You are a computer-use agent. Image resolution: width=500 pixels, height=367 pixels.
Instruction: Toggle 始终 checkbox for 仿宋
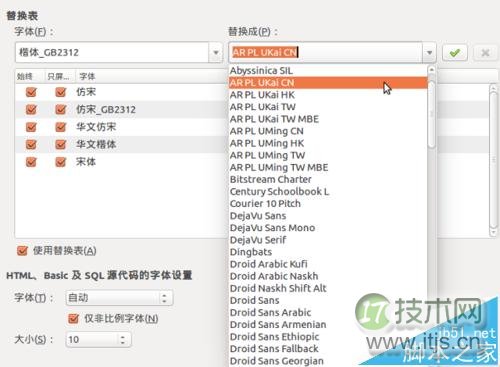click(31, 92)
